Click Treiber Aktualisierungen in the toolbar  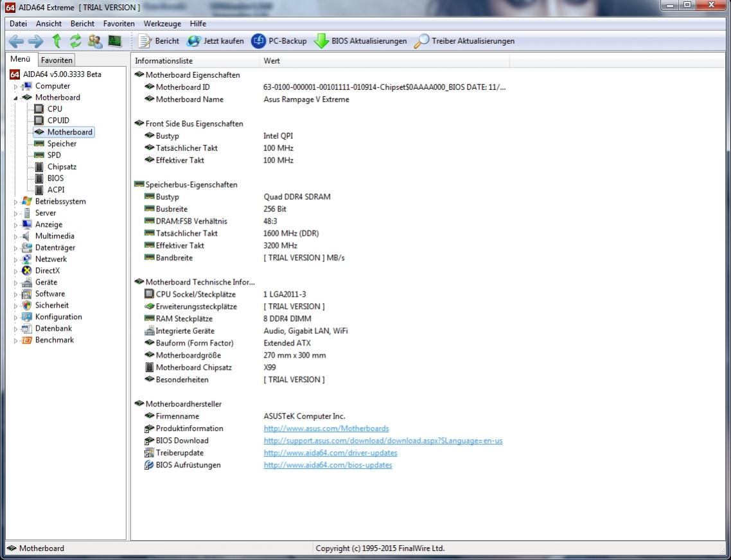464,41
